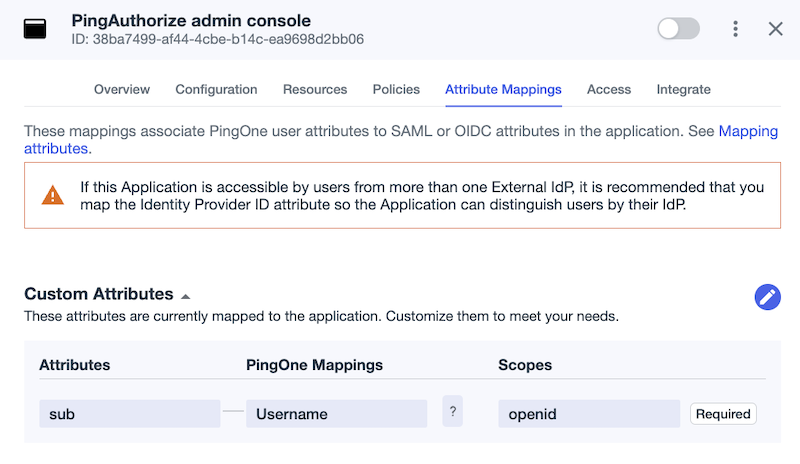
Task: Click the Required badge on sub row
Action: click(x=723, y=413)
